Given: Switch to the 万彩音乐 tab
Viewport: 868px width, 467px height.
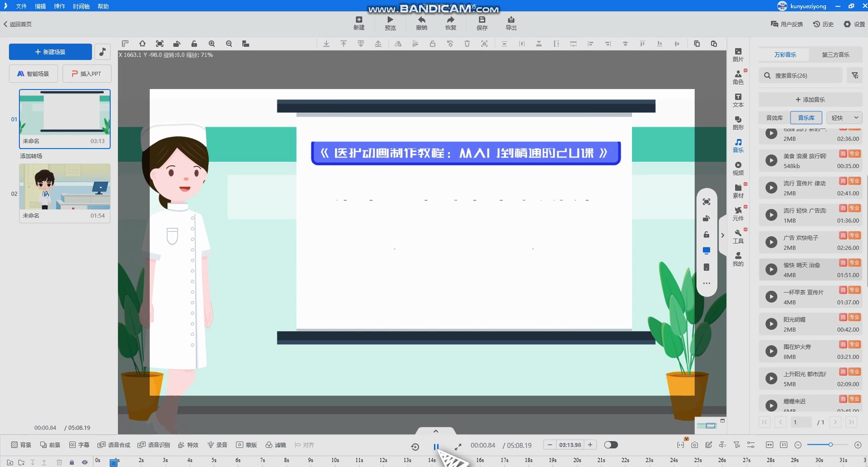Looking at the screenshot, I should 785,54.
